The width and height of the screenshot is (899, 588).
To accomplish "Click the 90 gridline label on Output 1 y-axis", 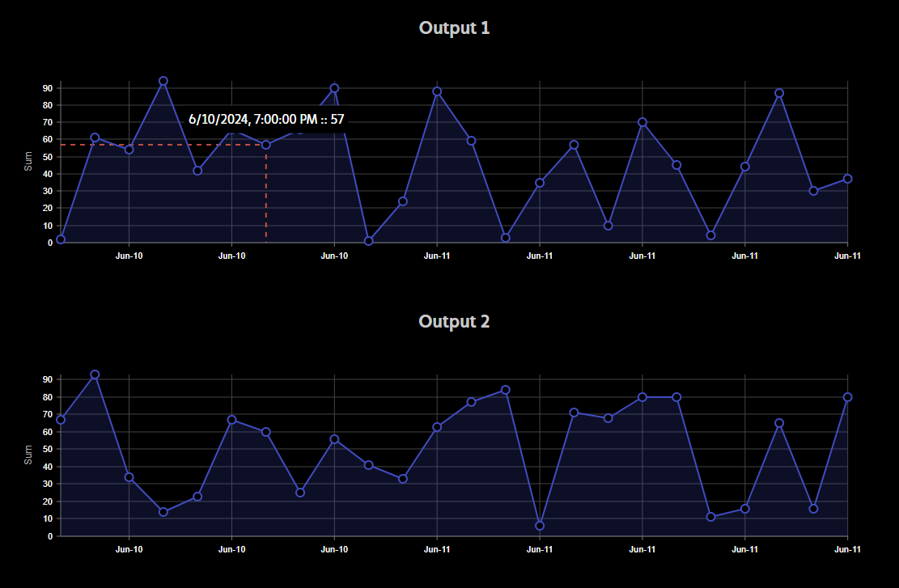I will (47, 89).
